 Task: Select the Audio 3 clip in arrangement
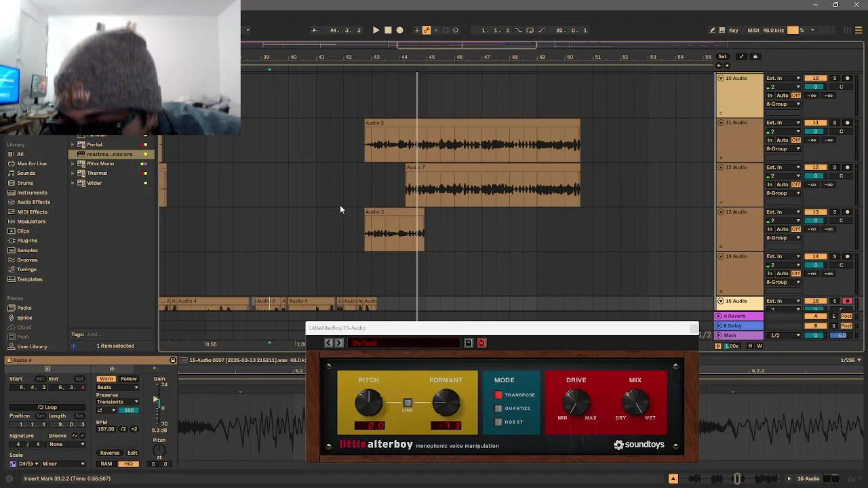(394, 212)
